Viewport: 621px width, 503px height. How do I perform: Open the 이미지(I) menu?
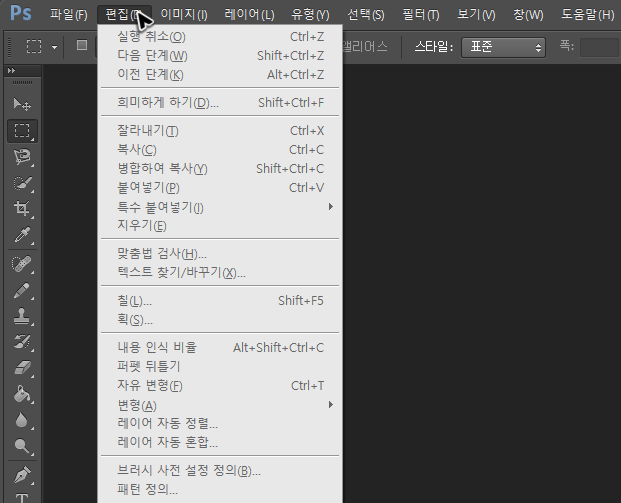click(x=184, y=15)
